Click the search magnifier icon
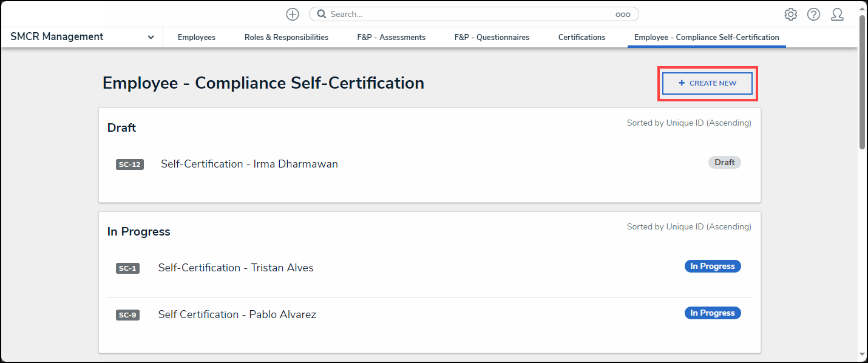 [x=322, y=14]
